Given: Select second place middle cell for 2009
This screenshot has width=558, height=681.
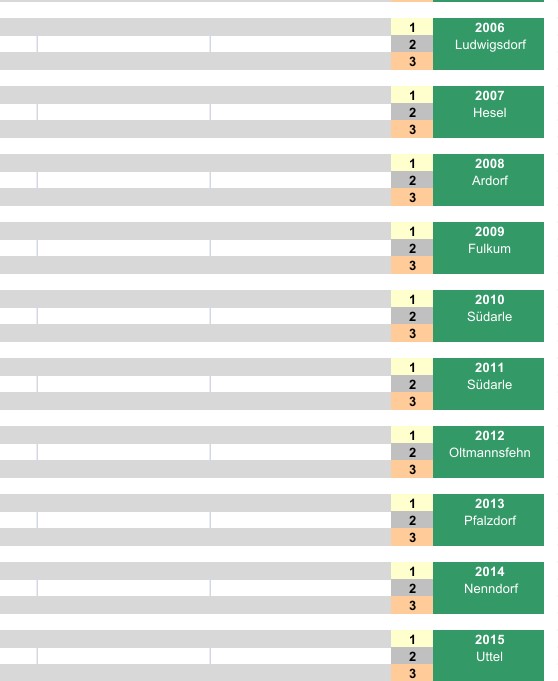Looking at the screenshot, I should coord(124,248).
